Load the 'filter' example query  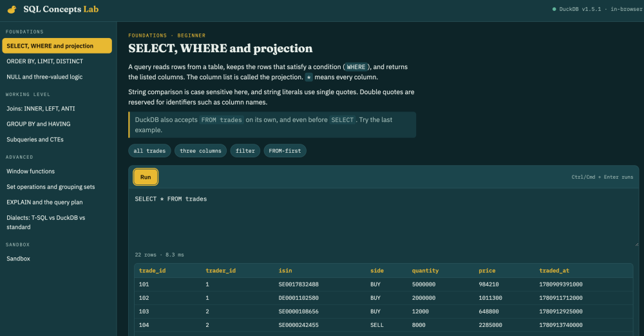245,151
